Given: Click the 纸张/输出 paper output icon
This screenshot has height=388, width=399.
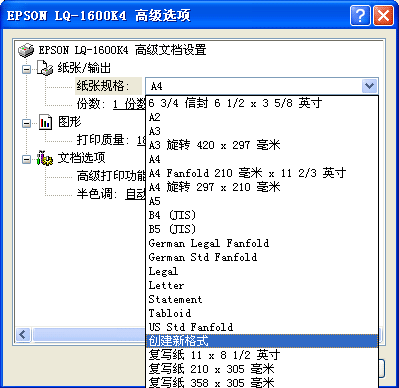Looking at the screenshot, I should [45, 68].
